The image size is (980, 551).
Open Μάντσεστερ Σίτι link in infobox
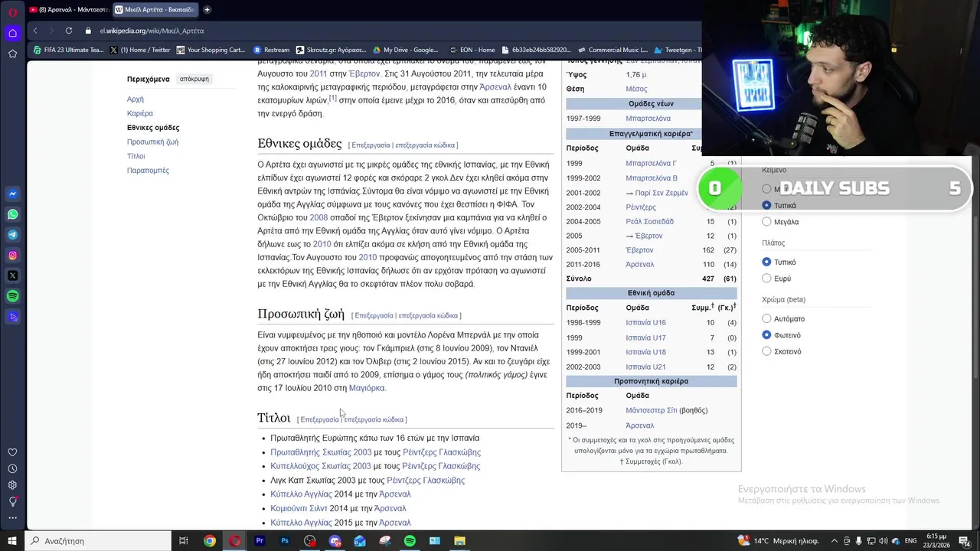pos(652,410)
